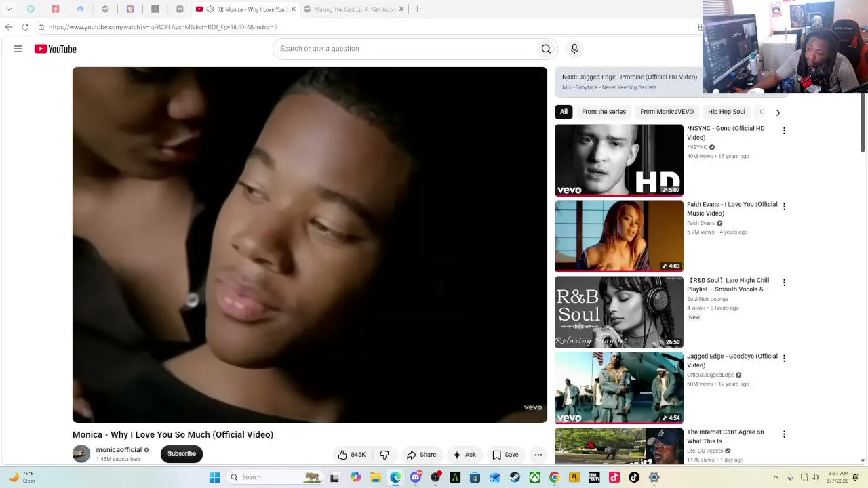This screenshot has height=488, width=868.
Task: Reload the page with refresh icon
Action: (25, 27)
